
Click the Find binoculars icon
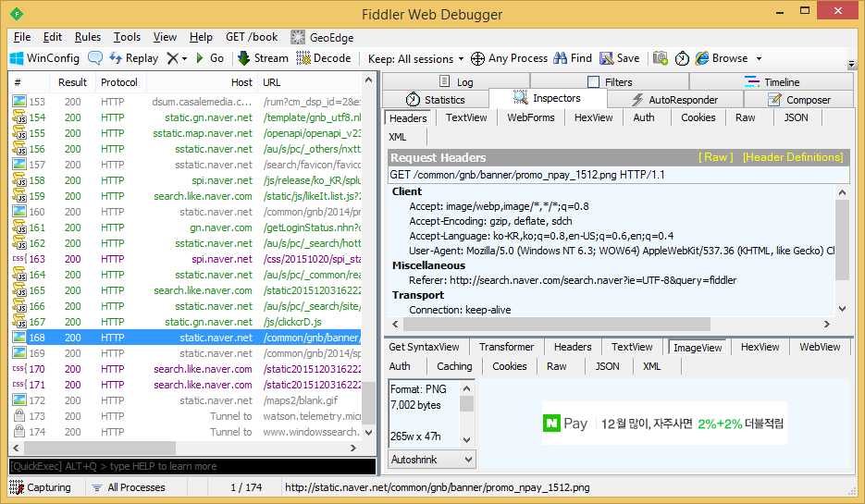click(561, 58)
